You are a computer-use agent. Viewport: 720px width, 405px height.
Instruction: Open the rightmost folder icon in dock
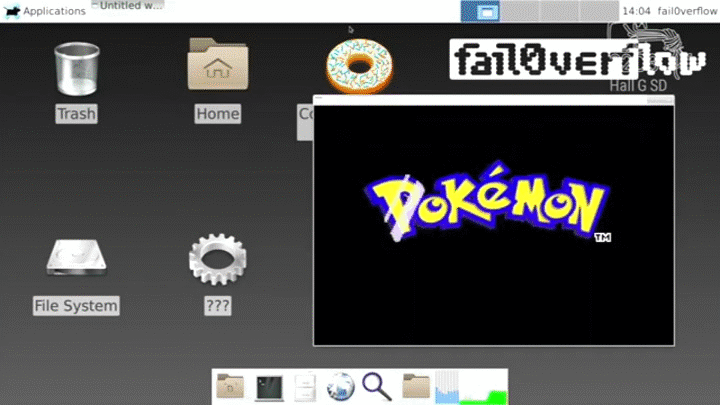click(x=416, y=386)
